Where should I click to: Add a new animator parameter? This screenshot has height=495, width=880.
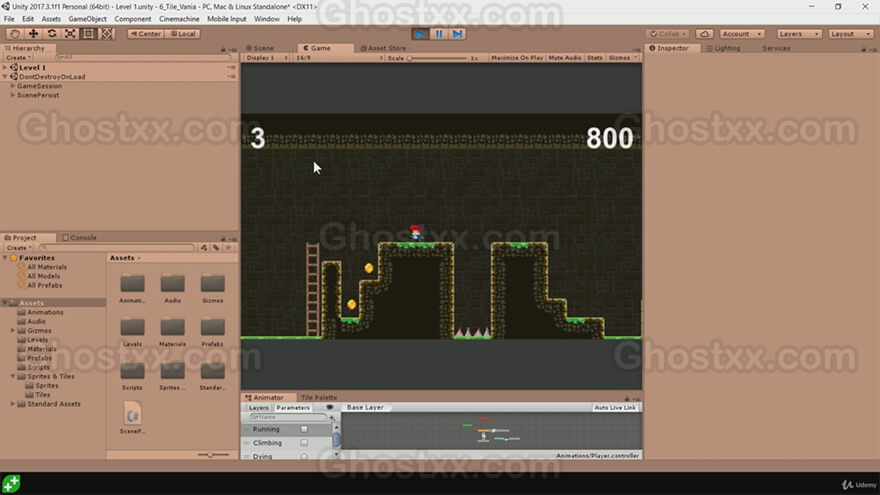[332, 418]
